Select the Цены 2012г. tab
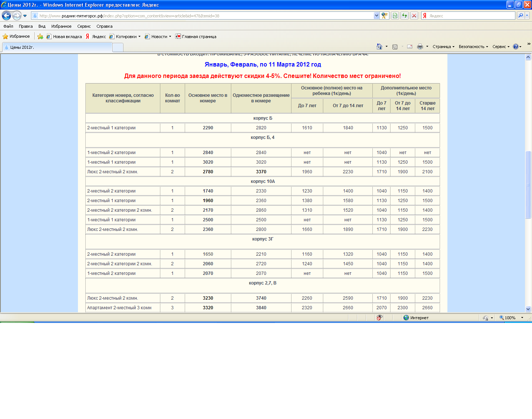Screen dimensions: 532x419 pos(57,47)
